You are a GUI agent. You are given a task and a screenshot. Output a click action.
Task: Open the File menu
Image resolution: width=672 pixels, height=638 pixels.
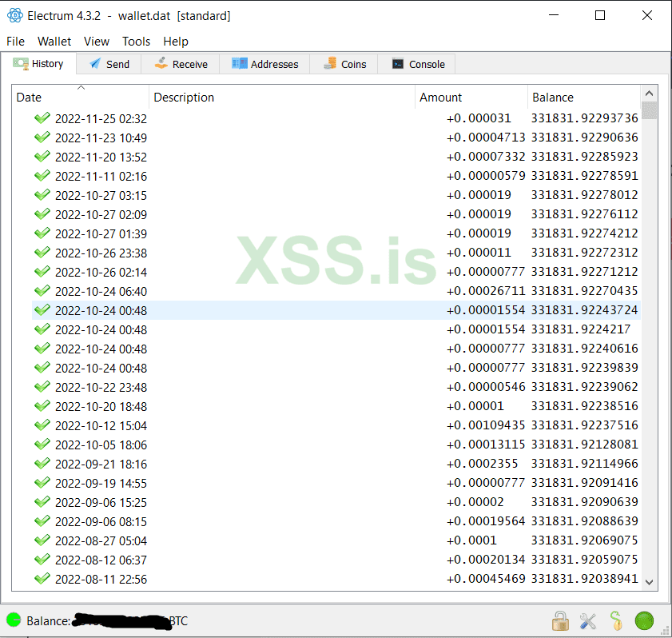click(x=15, y=42)
